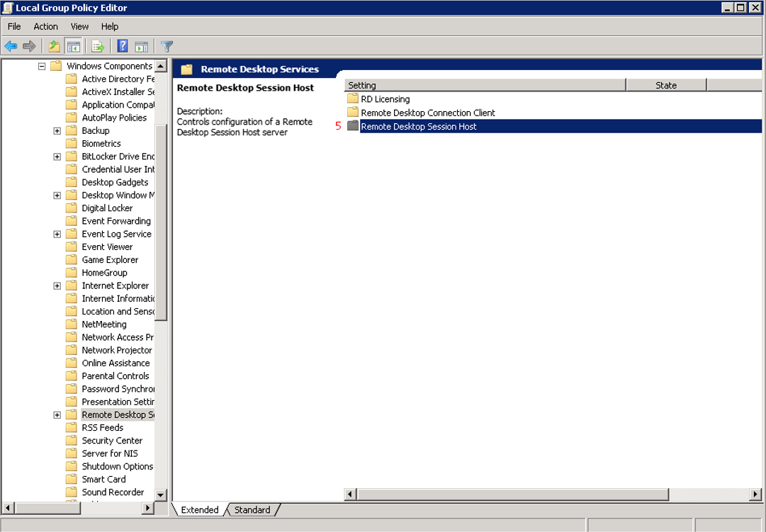Screen dimensions: 766x532
Task: Click the Filter funnel toolbar icon
Action: [x=167, y=47]
